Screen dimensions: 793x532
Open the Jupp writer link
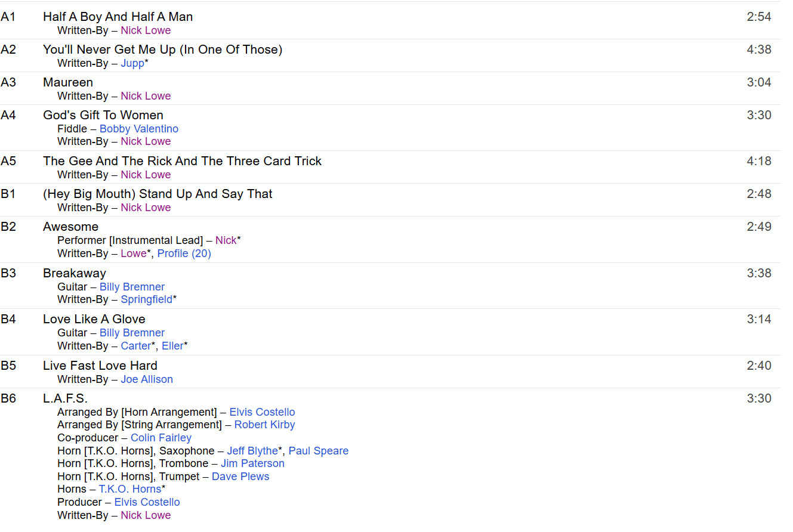[x=132, y=63]
